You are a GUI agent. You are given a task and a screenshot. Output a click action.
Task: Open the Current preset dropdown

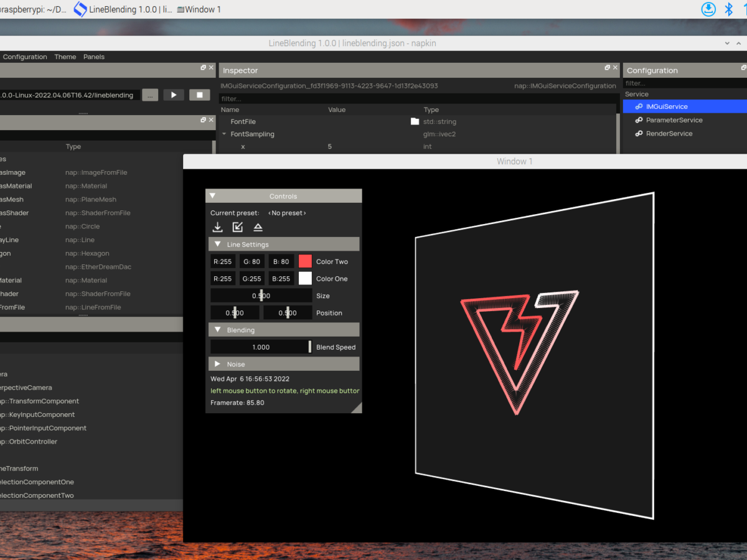(x=287, y=213)
